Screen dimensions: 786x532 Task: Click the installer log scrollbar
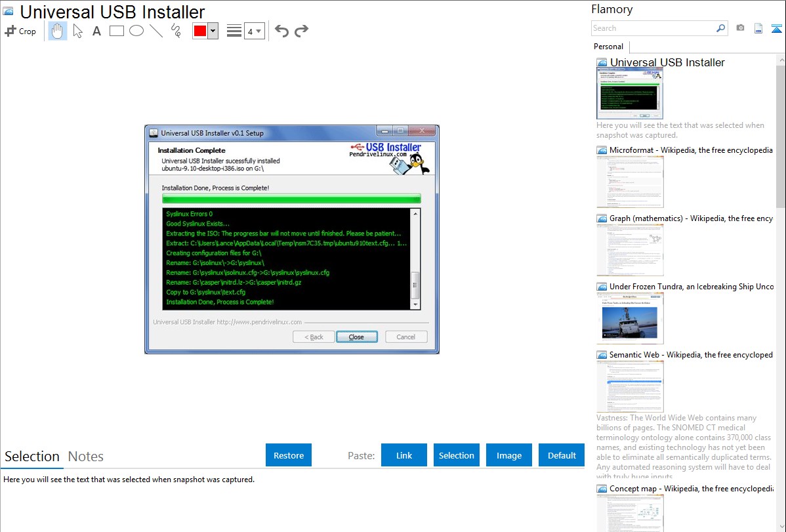415,286
